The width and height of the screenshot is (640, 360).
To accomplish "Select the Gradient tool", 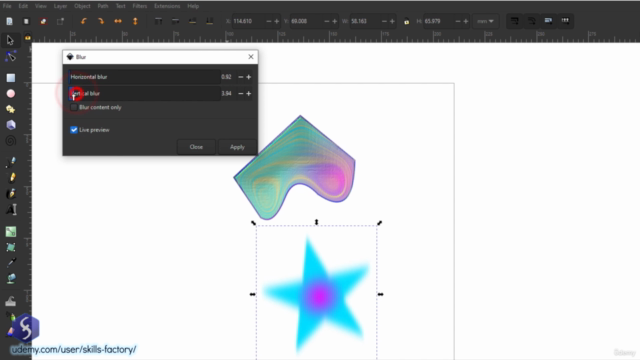I will [11, 231].
